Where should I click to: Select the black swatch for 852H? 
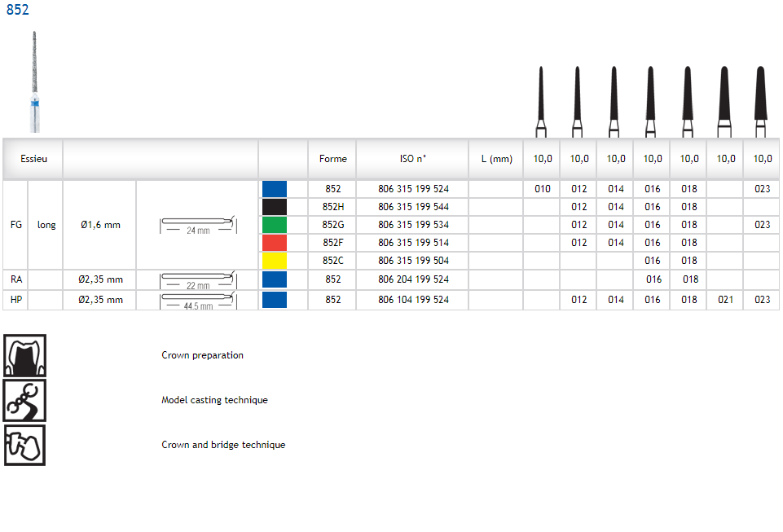tap(275, 207)
